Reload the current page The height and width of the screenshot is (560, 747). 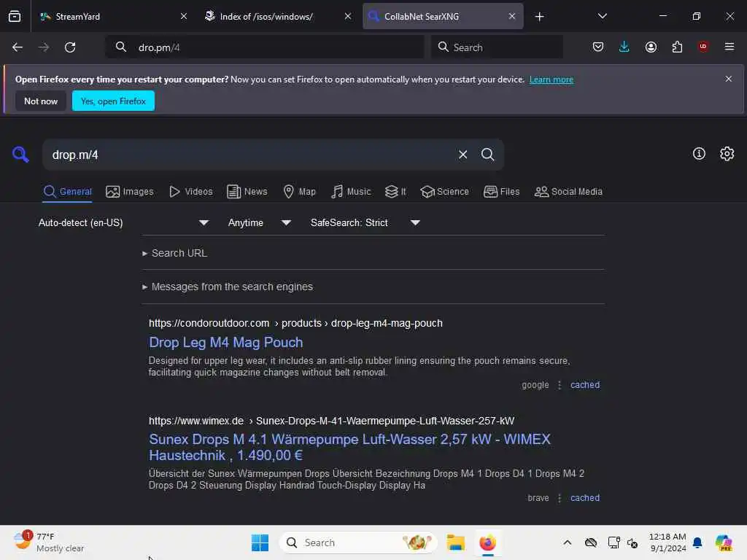(x=70, y=47)
